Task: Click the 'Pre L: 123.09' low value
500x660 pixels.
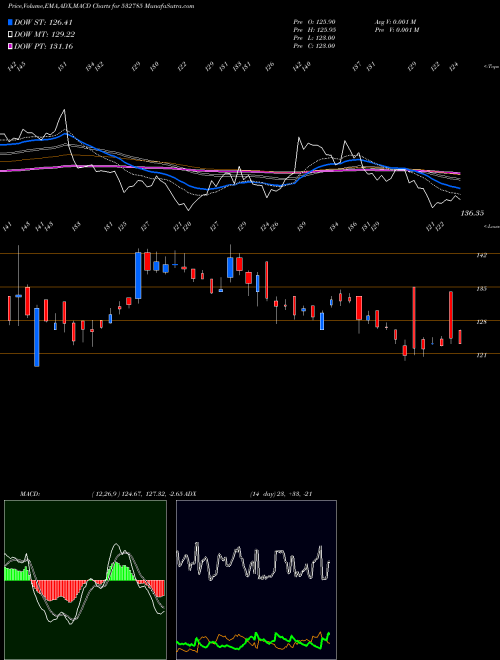Action: click(x=314, y=37)
